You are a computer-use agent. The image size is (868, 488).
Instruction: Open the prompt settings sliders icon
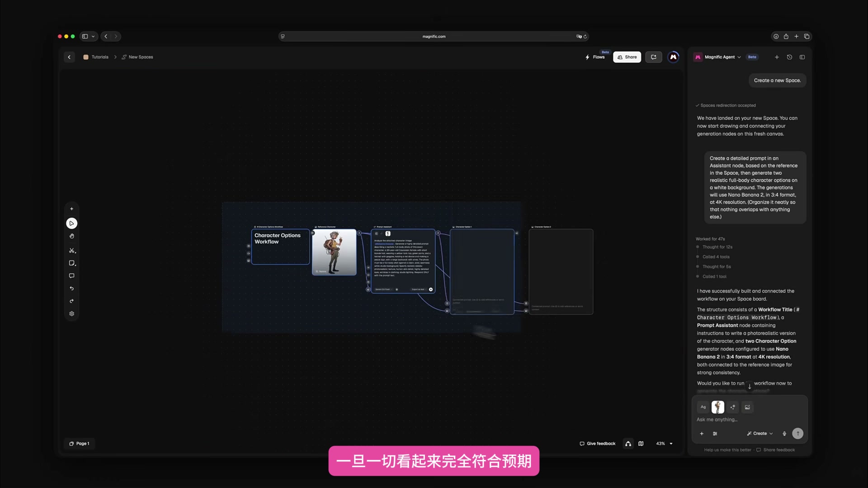[x=715, y=433]
